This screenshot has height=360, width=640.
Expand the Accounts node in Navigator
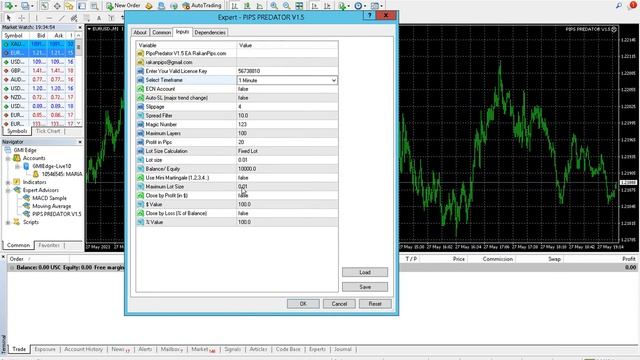tap(8, 158)
